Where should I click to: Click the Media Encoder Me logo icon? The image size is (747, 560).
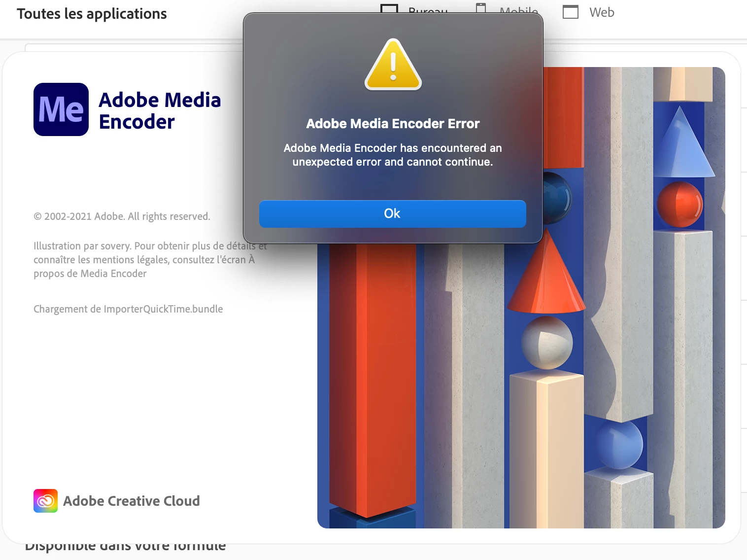click(x=61, y=109)
